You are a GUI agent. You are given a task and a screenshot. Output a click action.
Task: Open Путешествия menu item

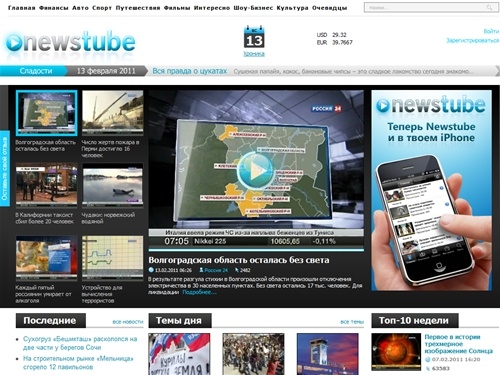pos(138,8)
